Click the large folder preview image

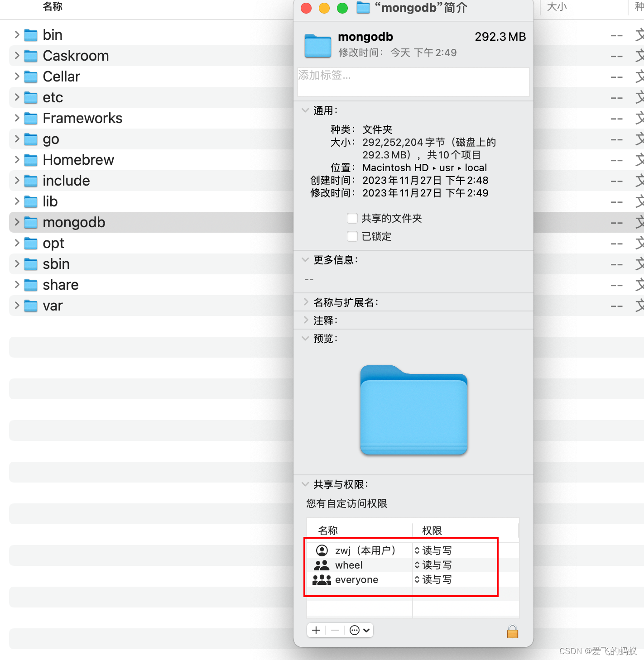[x=413, y=410]
